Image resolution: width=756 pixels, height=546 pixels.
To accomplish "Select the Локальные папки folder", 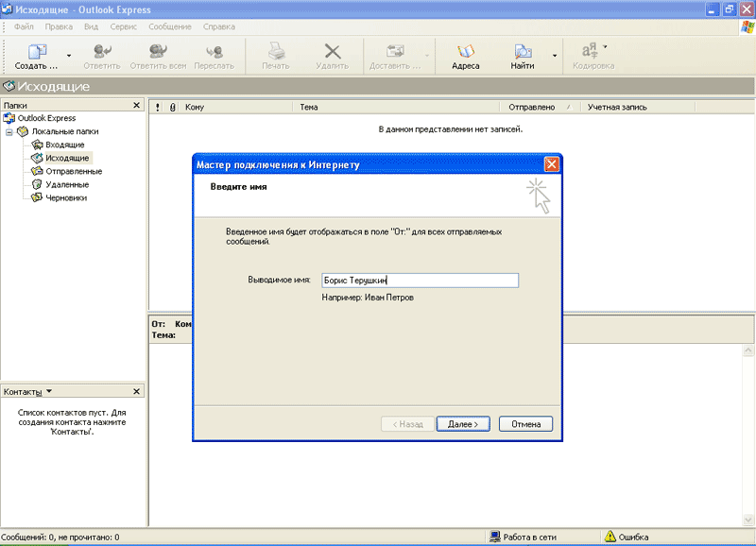I will (x=65, y=131).
